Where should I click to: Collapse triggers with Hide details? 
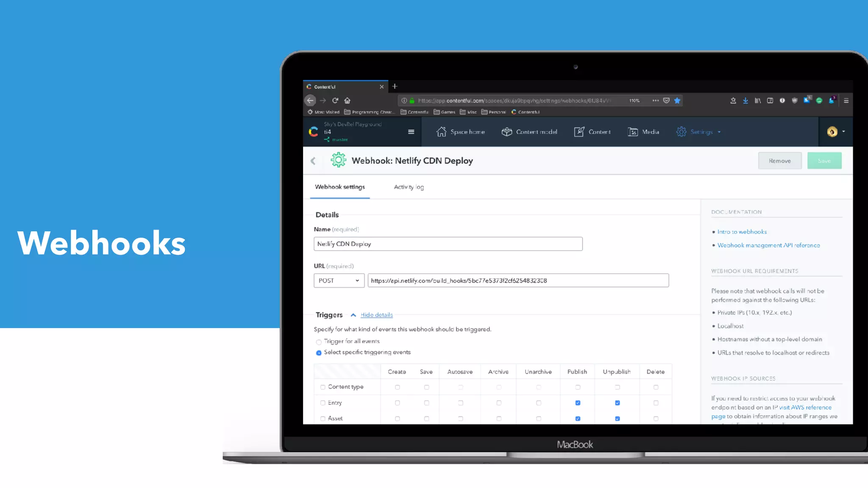pyautogui.click(x=376, y=315)
